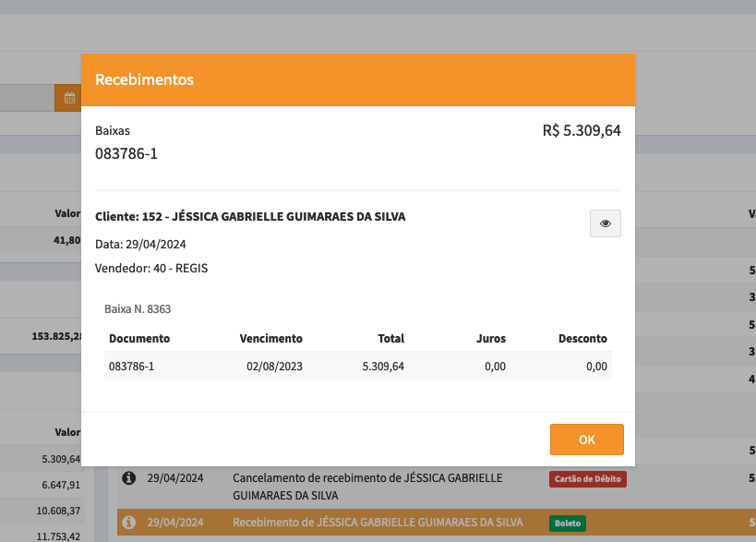Click the R$ 5.309,64 amount in modal
Screen dimensions: 756x542
(582, 130)
